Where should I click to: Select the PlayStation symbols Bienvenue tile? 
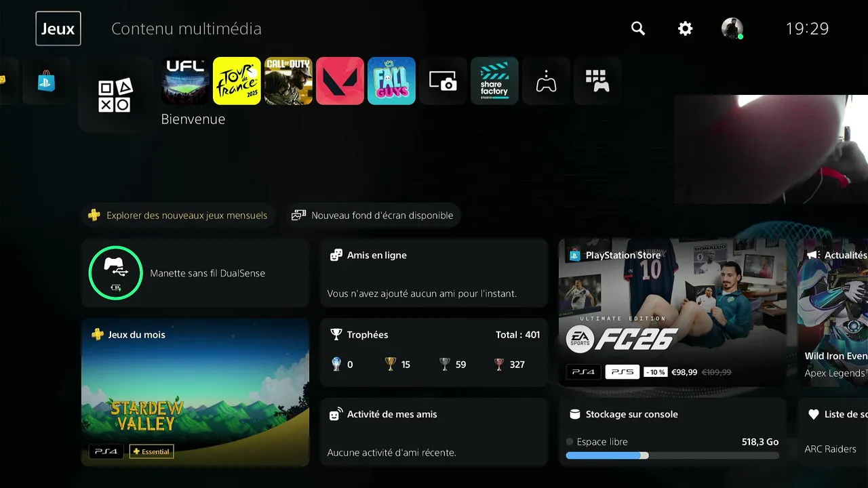coord(115,96)
